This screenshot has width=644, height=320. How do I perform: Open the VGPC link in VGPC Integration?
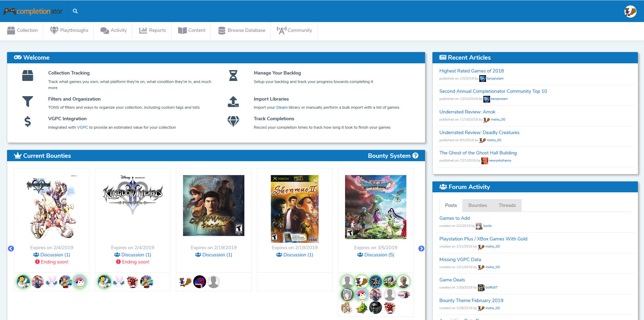tap(82, 128)
